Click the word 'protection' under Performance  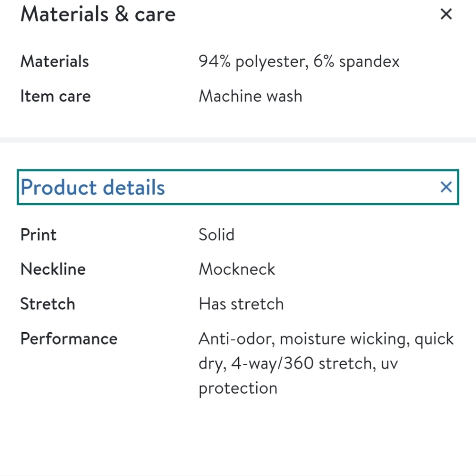238,388
